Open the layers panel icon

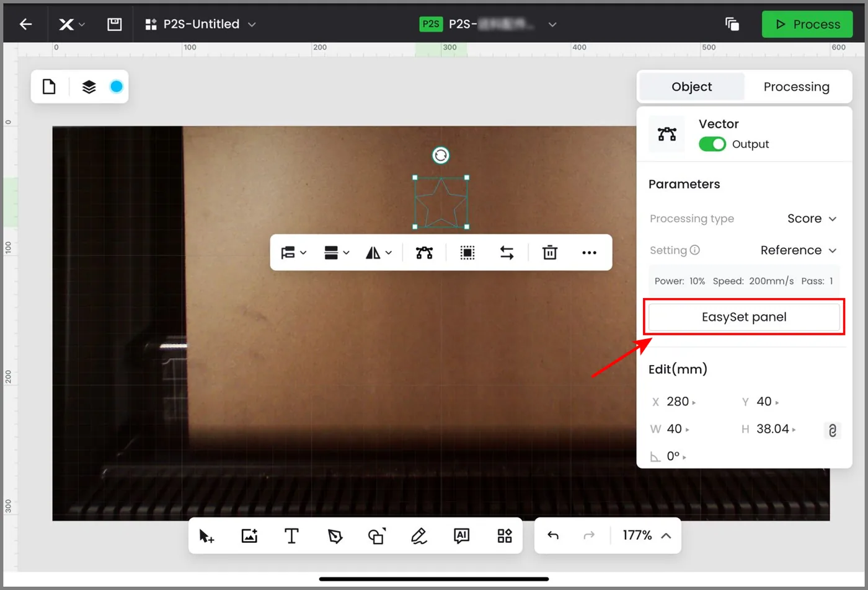(89, 87)
